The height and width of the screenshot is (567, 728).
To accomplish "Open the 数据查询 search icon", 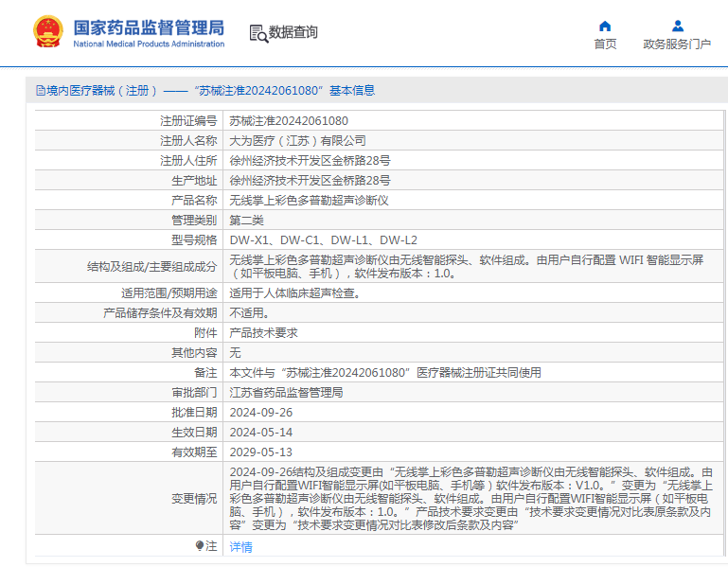I will point(258,33).
